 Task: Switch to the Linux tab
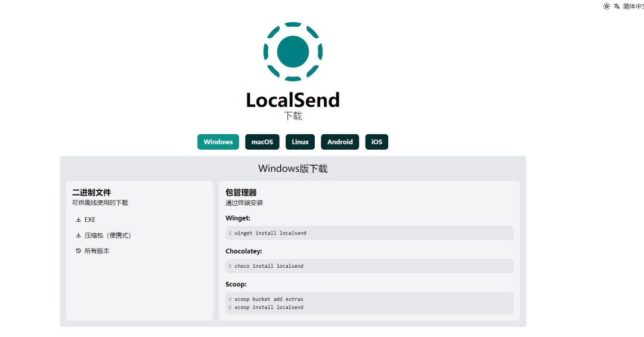300,142
